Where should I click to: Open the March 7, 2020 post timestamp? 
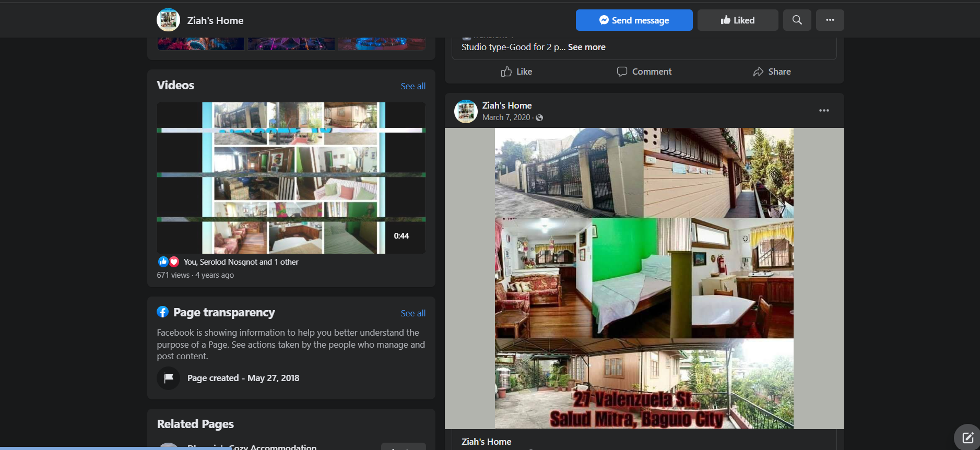click(x=506, y=117)
